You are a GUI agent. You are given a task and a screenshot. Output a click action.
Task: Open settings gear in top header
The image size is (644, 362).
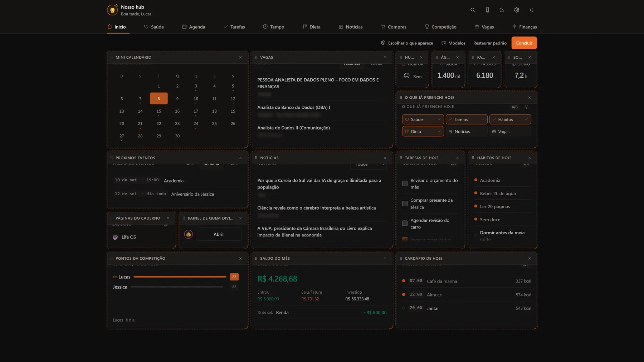pyautogui.click(x=517, y=10)
